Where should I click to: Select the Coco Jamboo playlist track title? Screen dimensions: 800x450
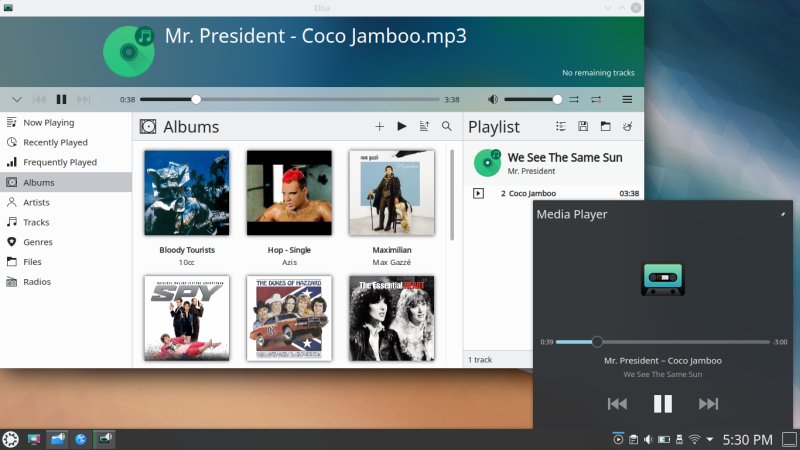[x=532, y=193]
